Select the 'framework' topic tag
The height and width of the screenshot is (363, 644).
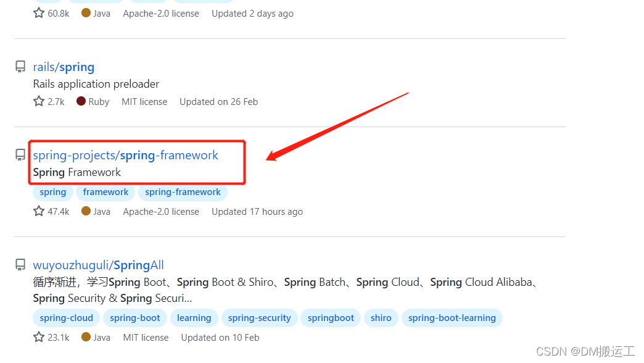pos(105,192)
